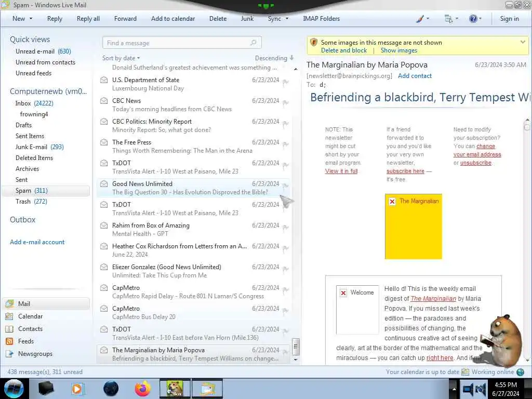Click the message list scrollbar thumb
The height and width of the screenshot is (399, 532).
point(296,347)
